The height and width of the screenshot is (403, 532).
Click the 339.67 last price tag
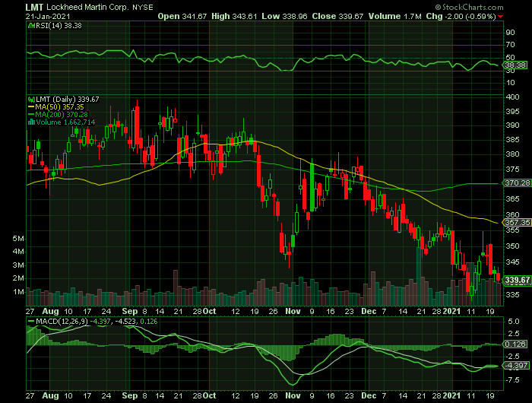[x=516, y=281]
